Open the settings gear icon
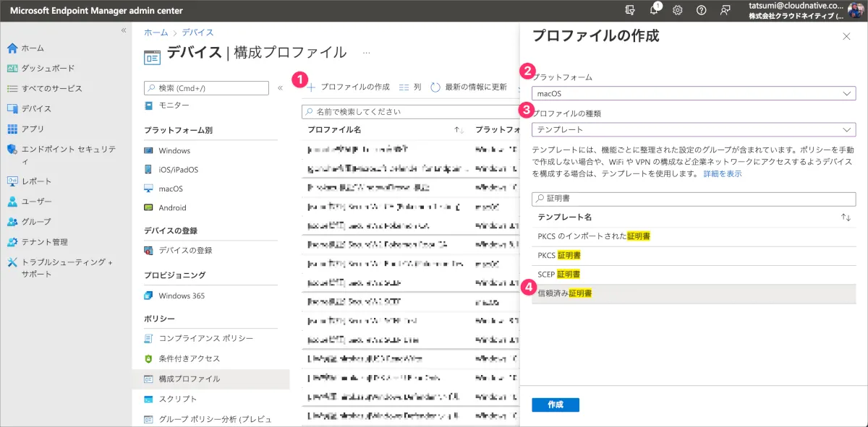868x427 pixels. click(678, 10)
